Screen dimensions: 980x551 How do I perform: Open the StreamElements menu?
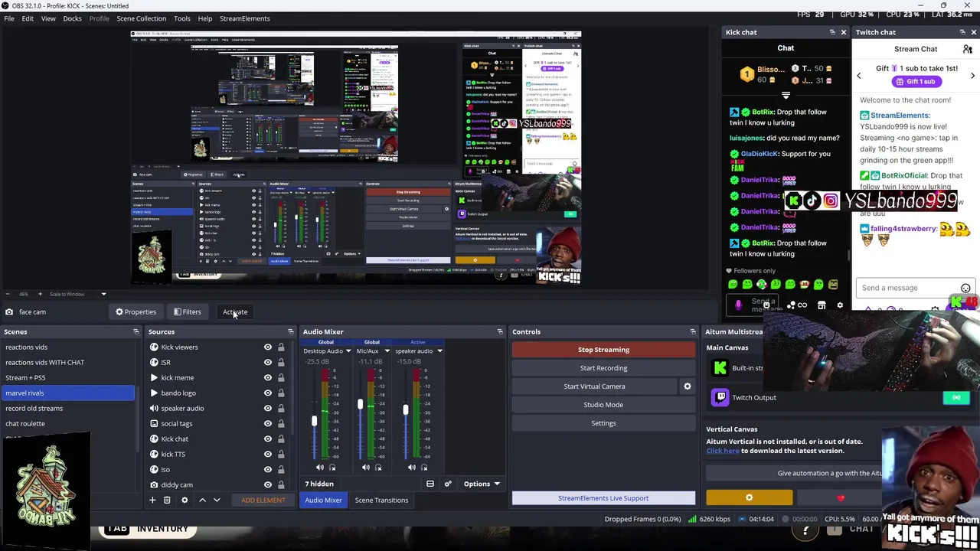245,18
